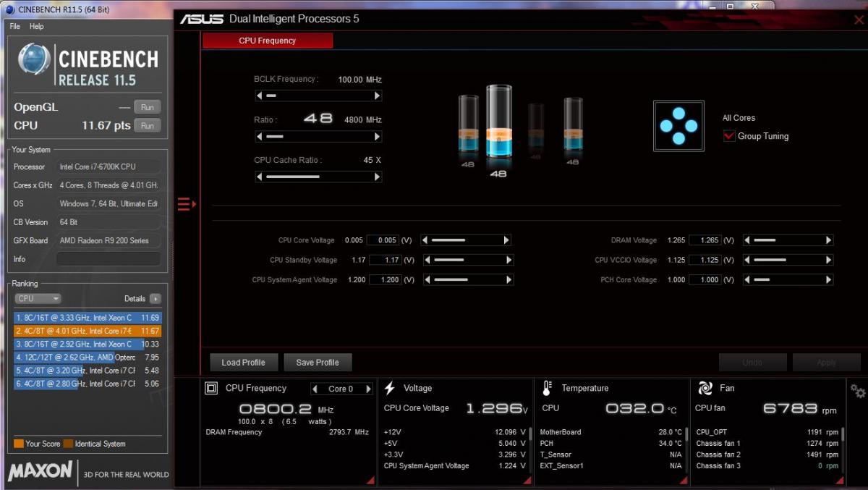The image size is (868, 490).
Task: Select ranking row 4 AMD Opteron 12C/12T
Action: (x=88, y=357)
